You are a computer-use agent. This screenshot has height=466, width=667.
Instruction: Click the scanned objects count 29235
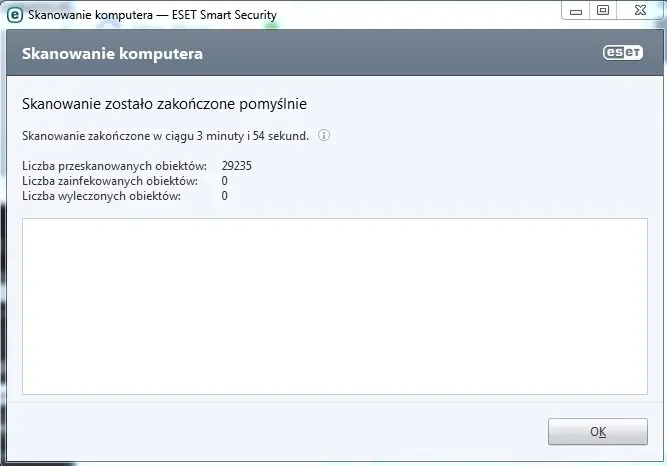tap(237, 165)
